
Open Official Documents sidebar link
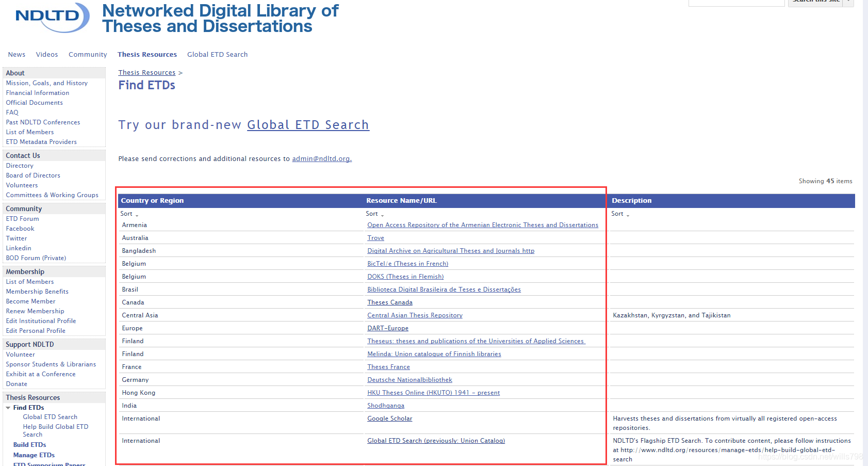(35, 103)
